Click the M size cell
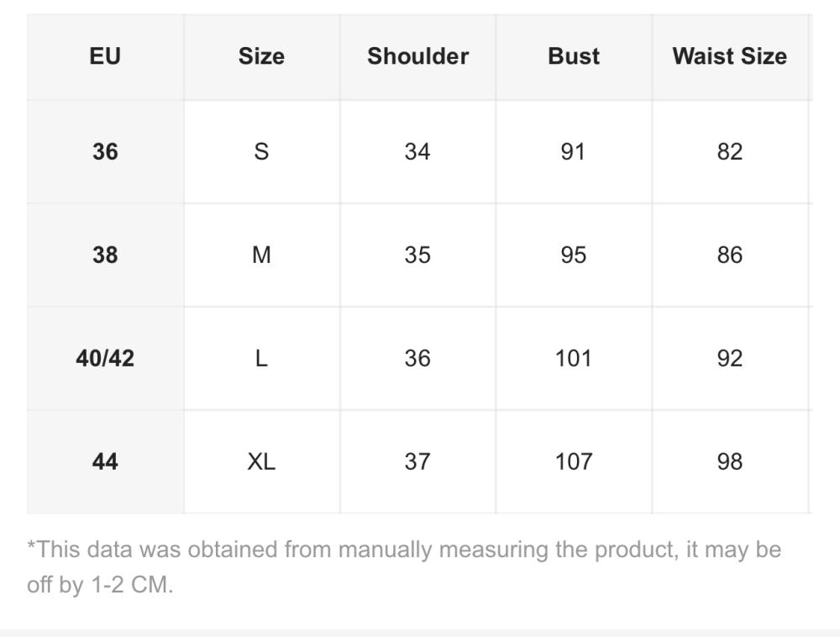Viewport: 840px width, 637px height. (261, 255)
